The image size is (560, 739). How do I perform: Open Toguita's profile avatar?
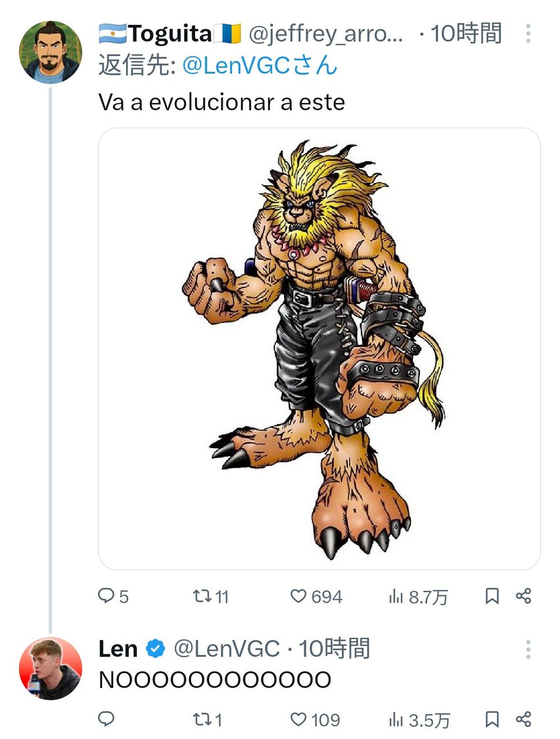point(51,53)
